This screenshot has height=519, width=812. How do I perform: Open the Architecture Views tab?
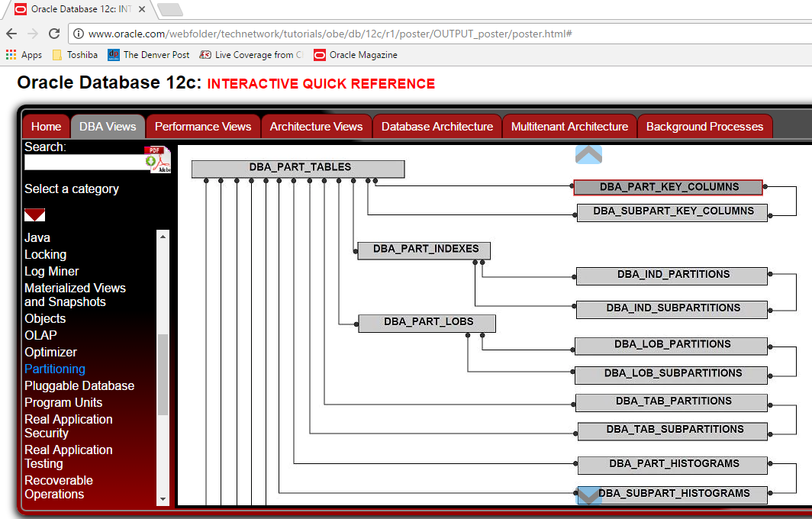(x=317, y=127)
